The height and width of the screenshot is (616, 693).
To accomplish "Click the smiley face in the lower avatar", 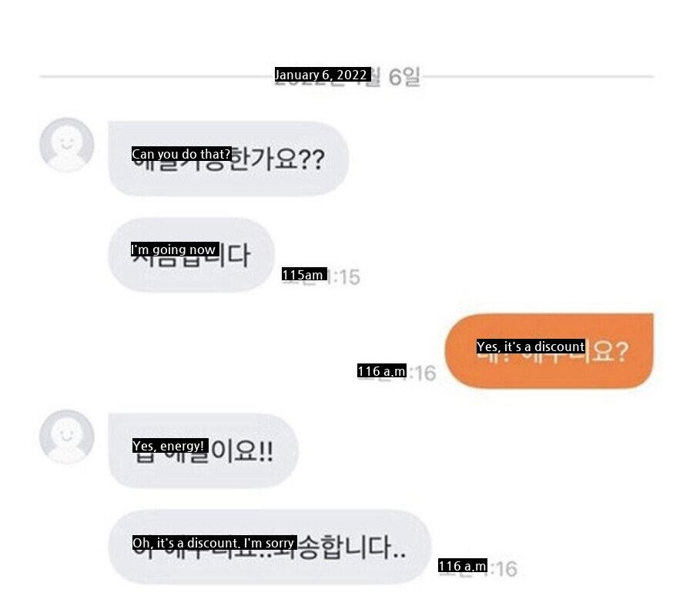I will pyautogui.click(x=67, y=436).
